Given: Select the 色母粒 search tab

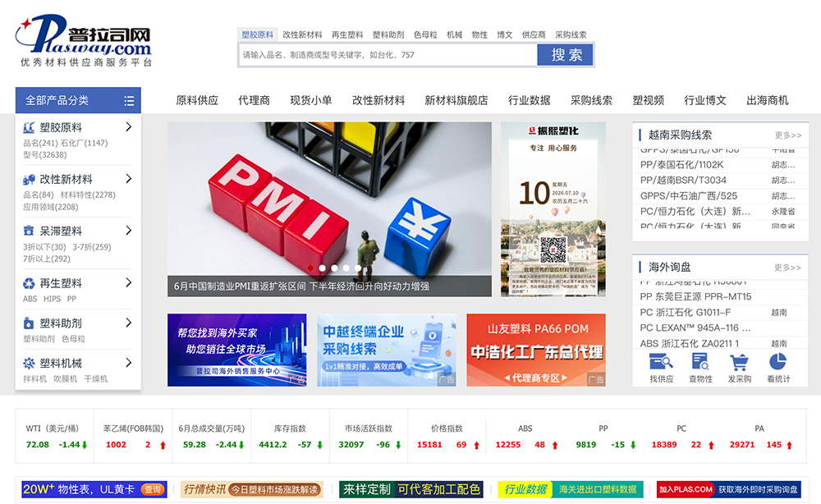Looking at the screenshot, I should click(425, 34).
